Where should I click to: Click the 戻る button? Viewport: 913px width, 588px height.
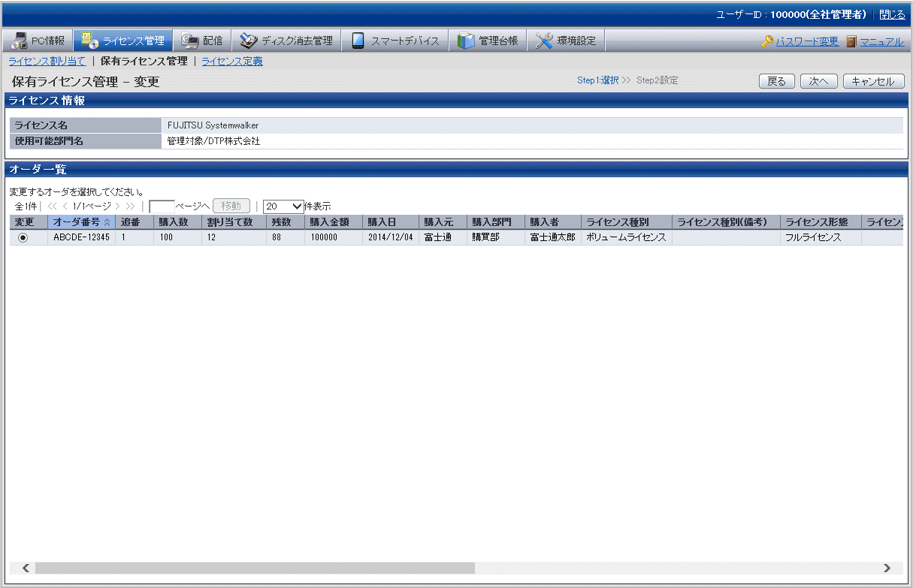pos(776,81)
